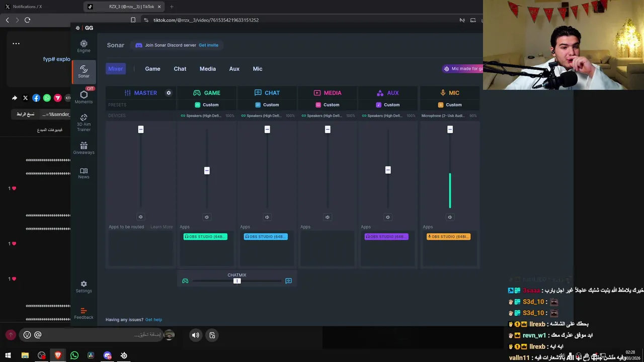Click the Learn More link
The image size is (644, 362).
coord(162,227)
